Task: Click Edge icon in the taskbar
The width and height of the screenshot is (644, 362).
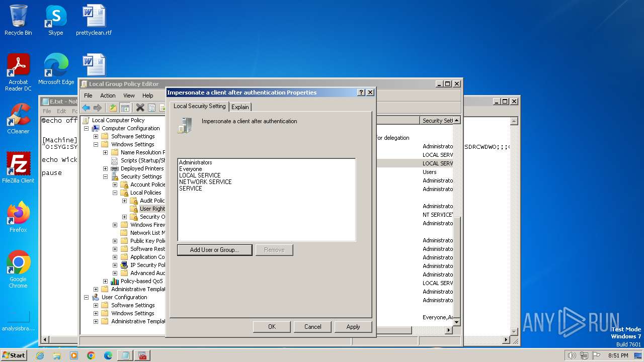Action: coord(108,355)
